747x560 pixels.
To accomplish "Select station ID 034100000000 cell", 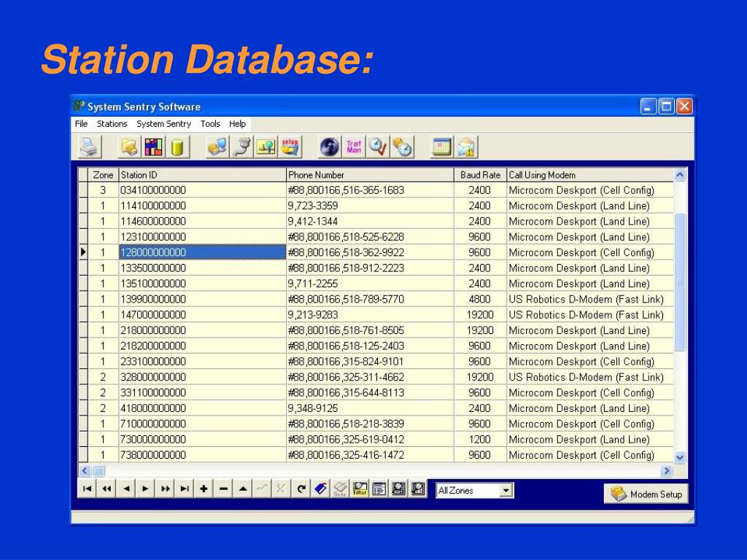I will (x=202, y=190).
